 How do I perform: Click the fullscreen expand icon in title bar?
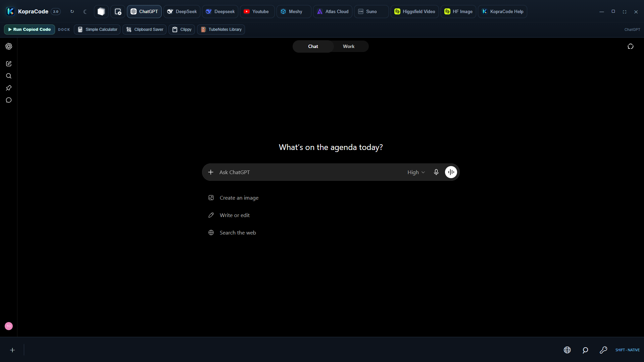coord(625,12)
